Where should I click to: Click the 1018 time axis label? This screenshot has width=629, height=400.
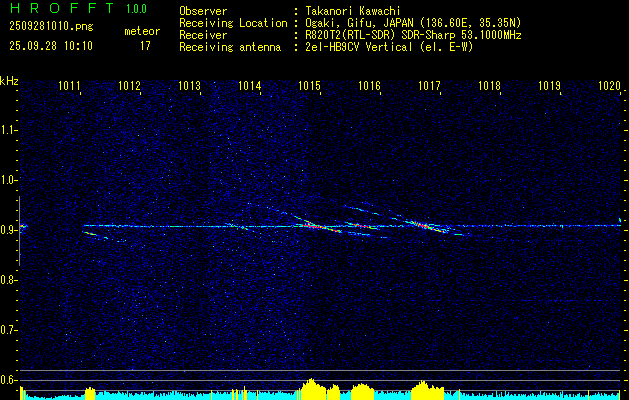[x=489, y=85]
